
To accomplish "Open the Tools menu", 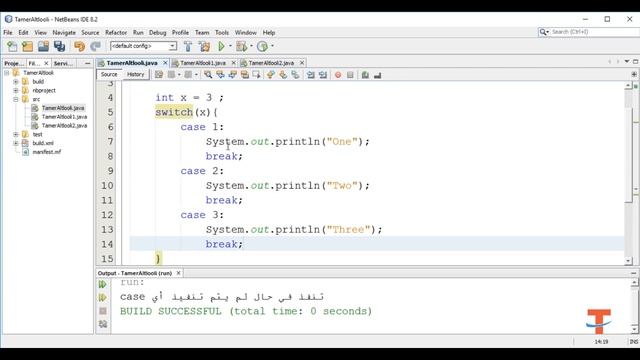I will click(x=222, y=33).
